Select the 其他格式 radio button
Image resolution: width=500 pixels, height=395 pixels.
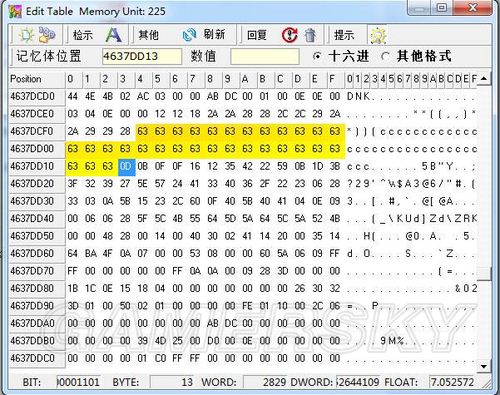tap(385, 56)
